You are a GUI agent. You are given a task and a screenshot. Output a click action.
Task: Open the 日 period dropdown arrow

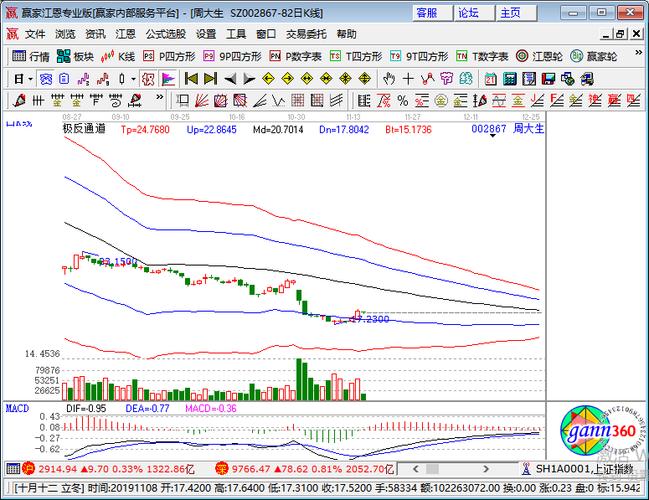coord(30,79)
